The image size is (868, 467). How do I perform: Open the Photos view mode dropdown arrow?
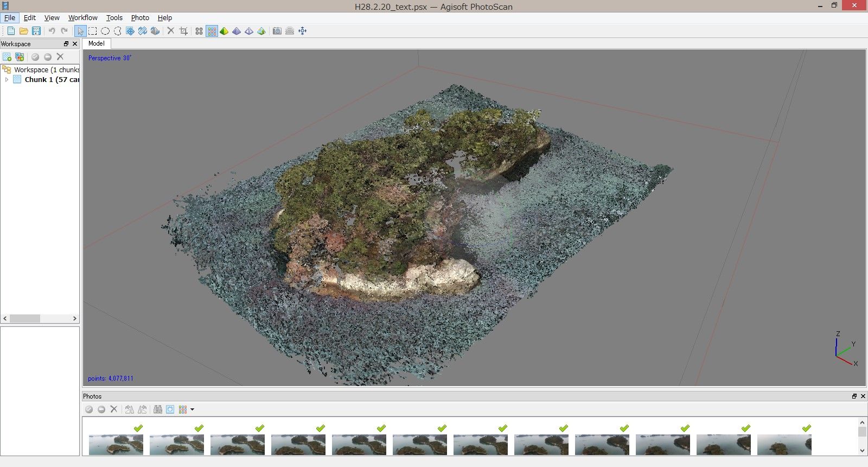click(x=192, y=409)
